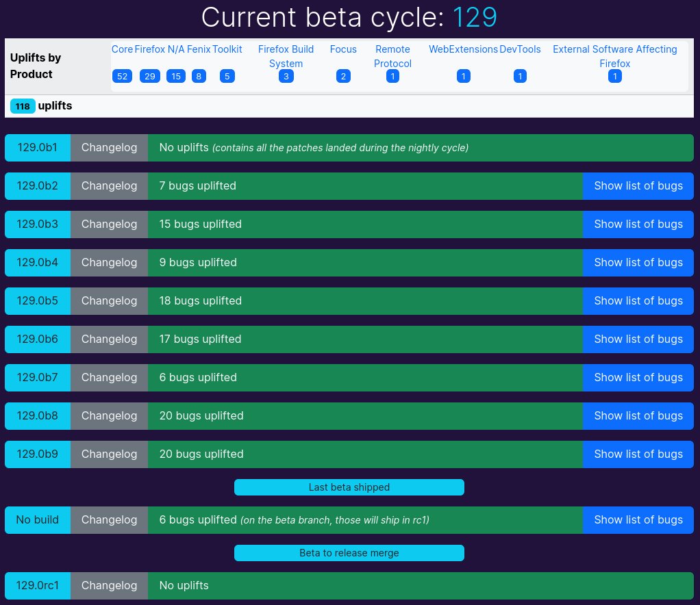Image resolution: width=700 pixels, height=605 pixels.
Task: Open the Focus product uplifts link
Action: (x=343, y=49)
